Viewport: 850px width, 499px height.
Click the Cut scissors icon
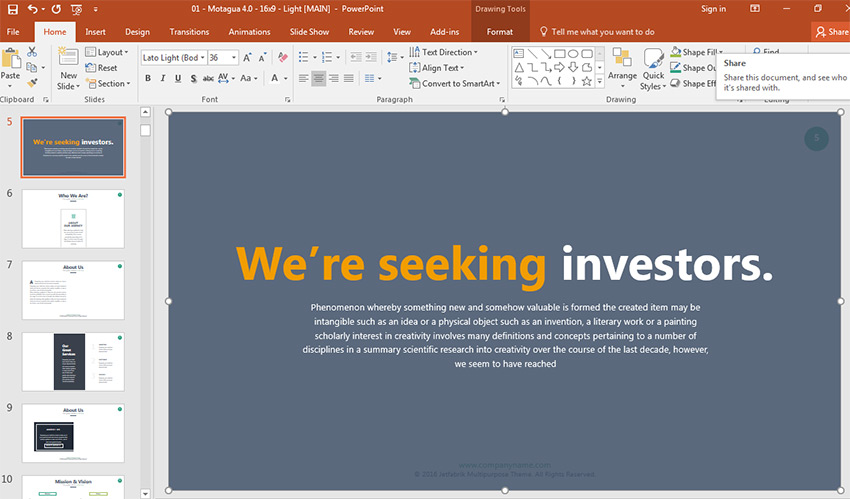pos(32,52)
